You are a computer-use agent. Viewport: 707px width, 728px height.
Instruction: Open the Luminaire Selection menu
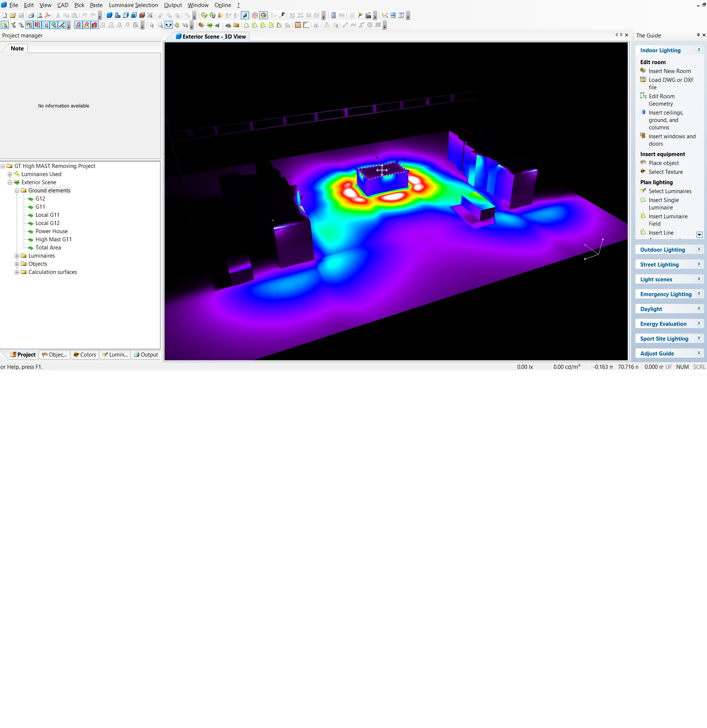(x=133, y=5)
